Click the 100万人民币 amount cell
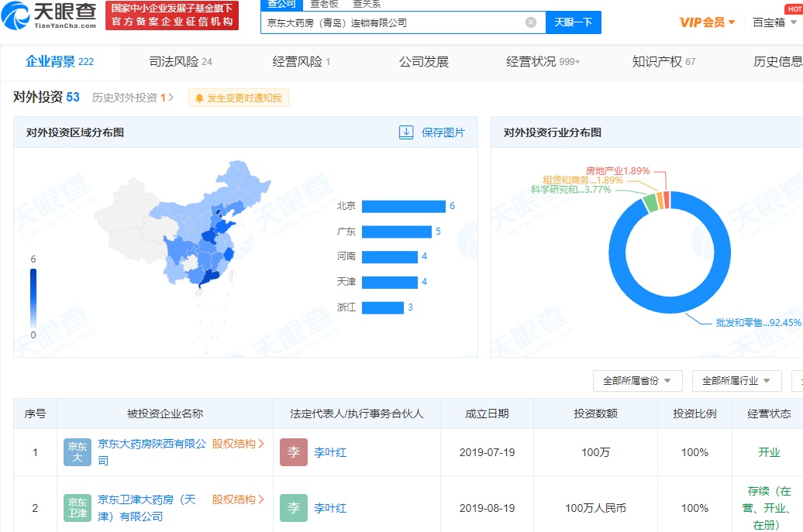The height and width of the screenshot is (532, 803). pos(595,508)
